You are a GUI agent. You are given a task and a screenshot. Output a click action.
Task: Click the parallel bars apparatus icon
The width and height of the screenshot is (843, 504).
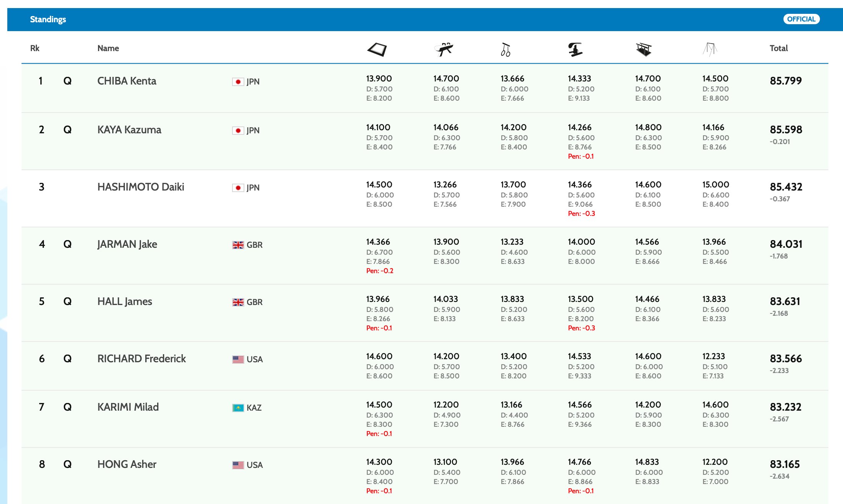pyautogui.click(x=644, y=49)
